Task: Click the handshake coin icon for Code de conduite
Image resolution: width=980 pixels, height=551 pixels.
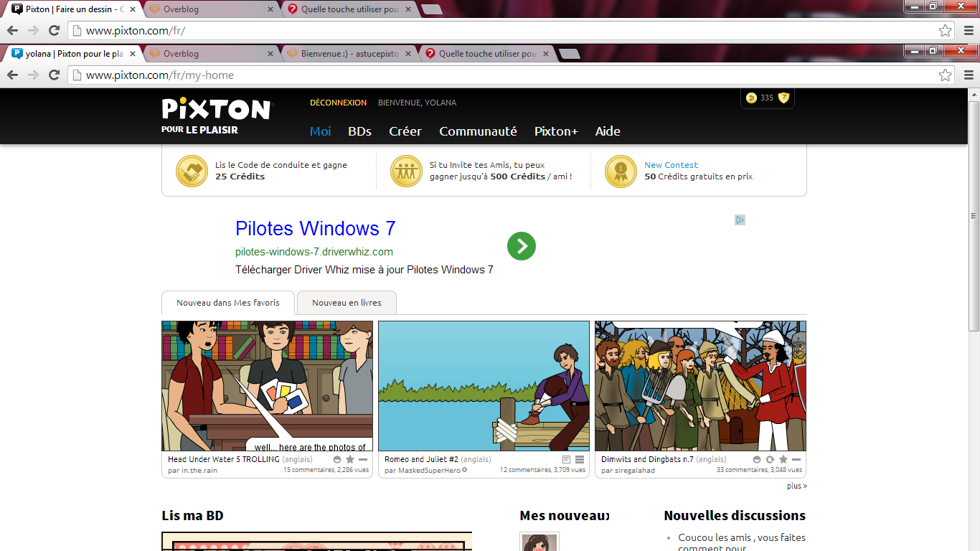Action: (x=192, y=171)
